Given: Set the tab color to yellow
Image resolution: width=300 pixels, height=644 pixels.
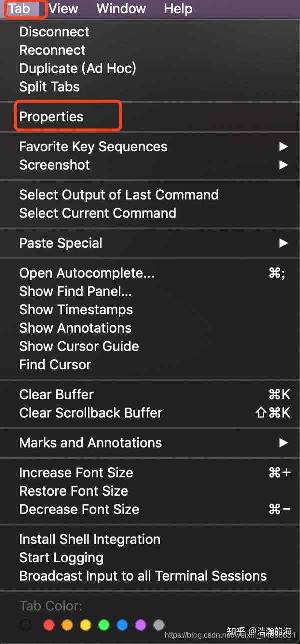Looking at the screenshot, I should (x=86, y=625).
